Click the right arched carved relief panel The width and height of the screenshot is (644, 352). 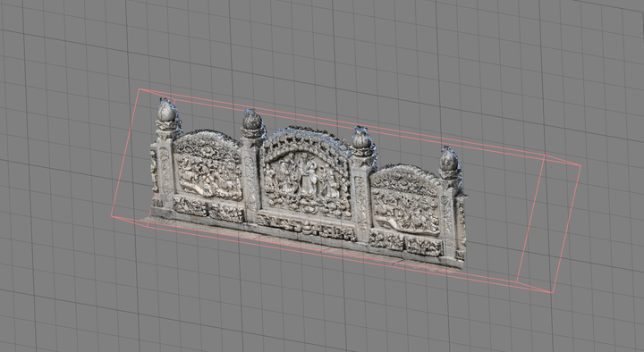click(406, 201)
